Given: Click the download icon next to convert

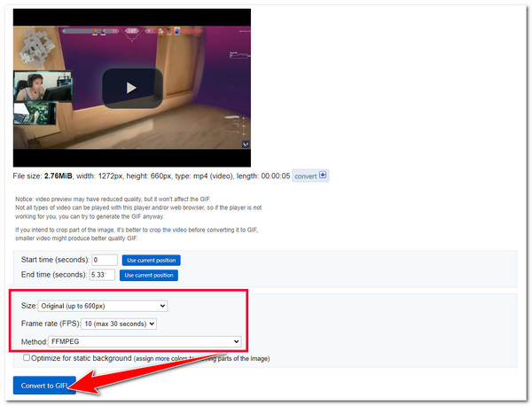Looking at the screenshot, I should (323, 175).
